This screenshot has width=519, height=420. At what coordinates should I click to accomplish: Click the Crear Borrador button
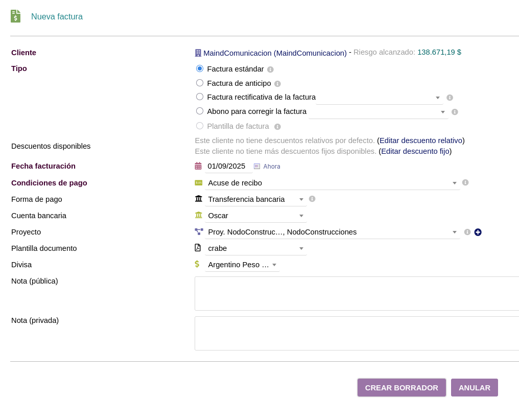click(x=402, y=388)
